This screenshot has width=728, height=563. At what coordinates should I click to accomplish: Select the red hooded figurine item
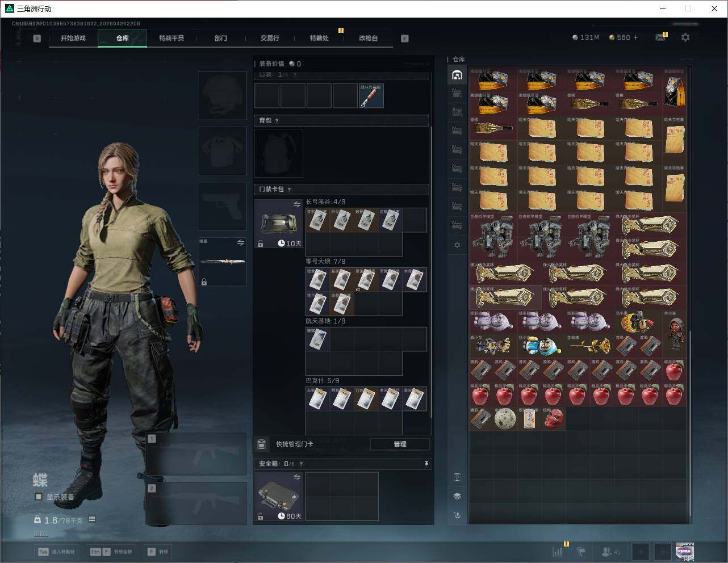(x=675, y=333)
